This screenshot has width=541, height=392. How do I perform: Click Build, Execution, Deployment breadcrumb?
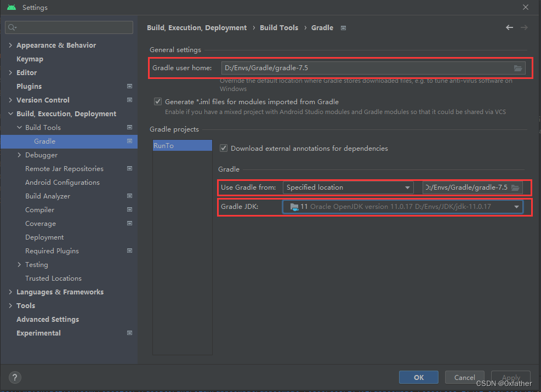[197, 27]
